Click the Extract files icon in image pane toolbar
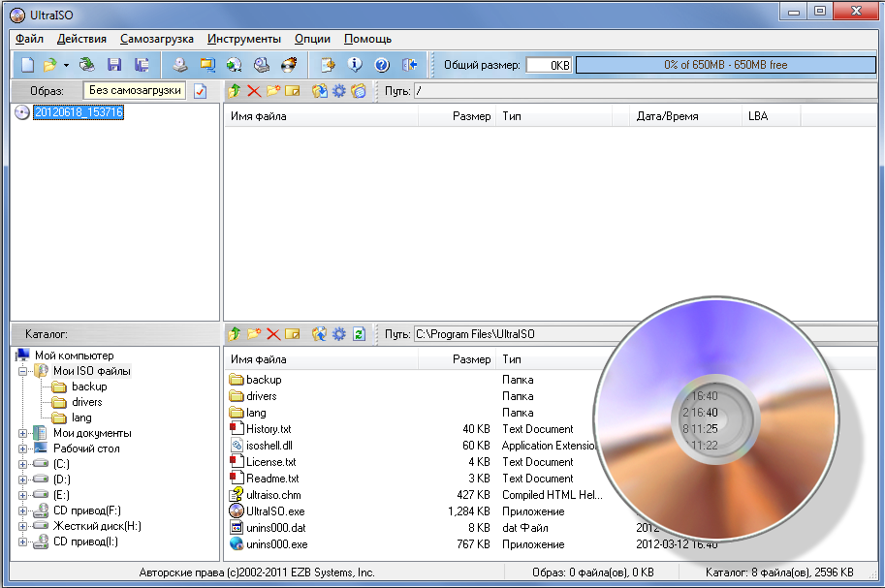Viewport: 885px width, 588px height. 320,91
